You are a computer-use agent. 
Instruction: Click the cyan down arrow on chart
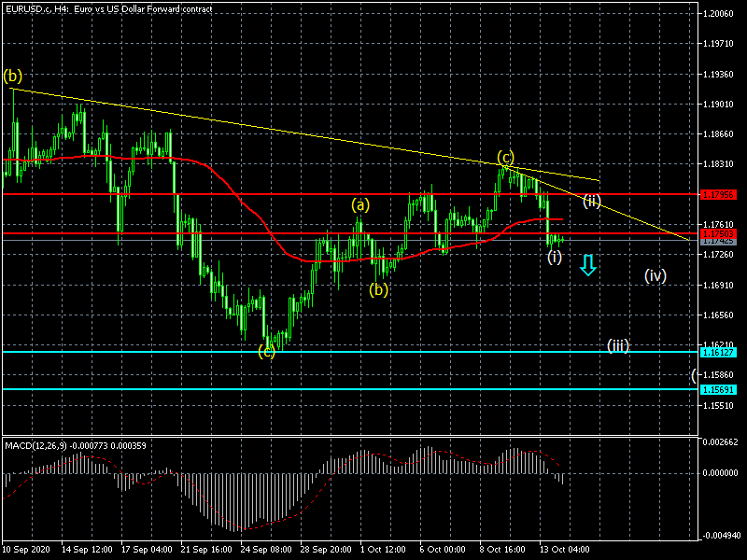[x=588, y=265]
